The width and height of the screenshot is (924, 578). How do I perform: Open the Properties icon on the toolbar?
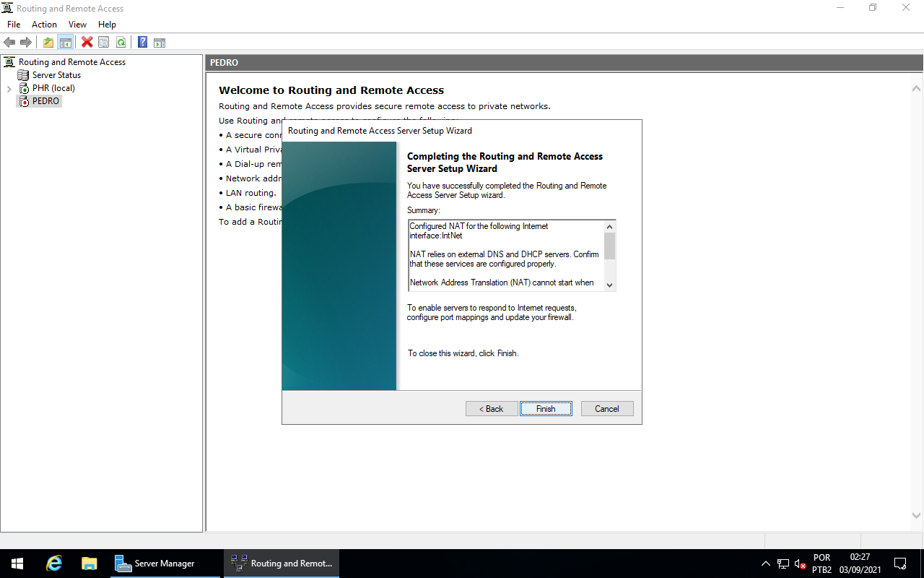[x=103, y=42]
